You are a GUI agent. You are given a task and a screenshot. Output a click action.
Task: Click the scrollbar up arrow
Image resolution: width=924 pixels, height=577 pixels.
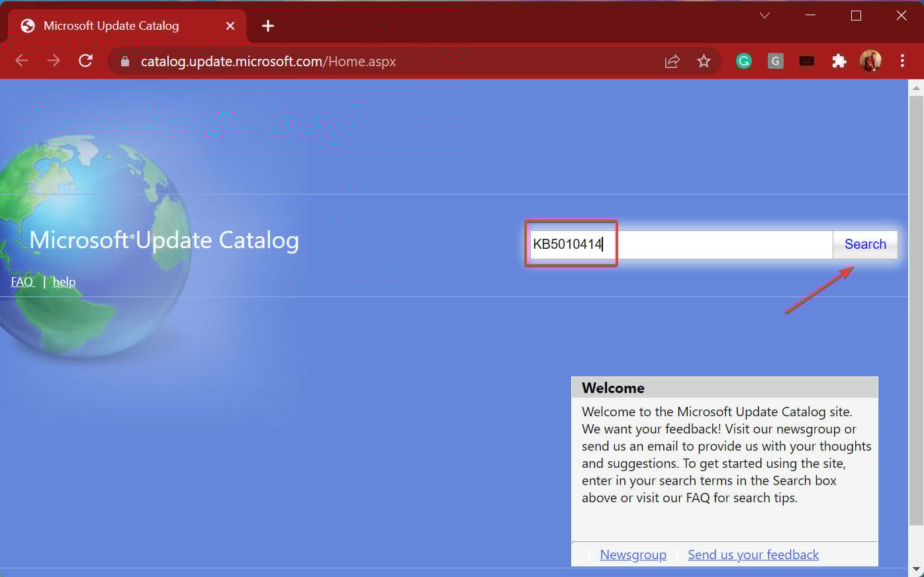[x=916, y=87]
